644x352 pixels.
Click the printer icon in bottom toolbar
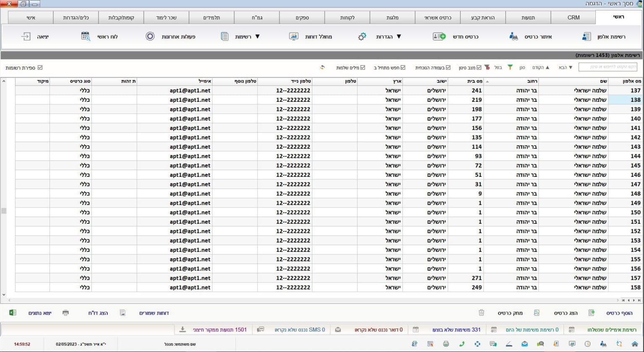(446, 344)
